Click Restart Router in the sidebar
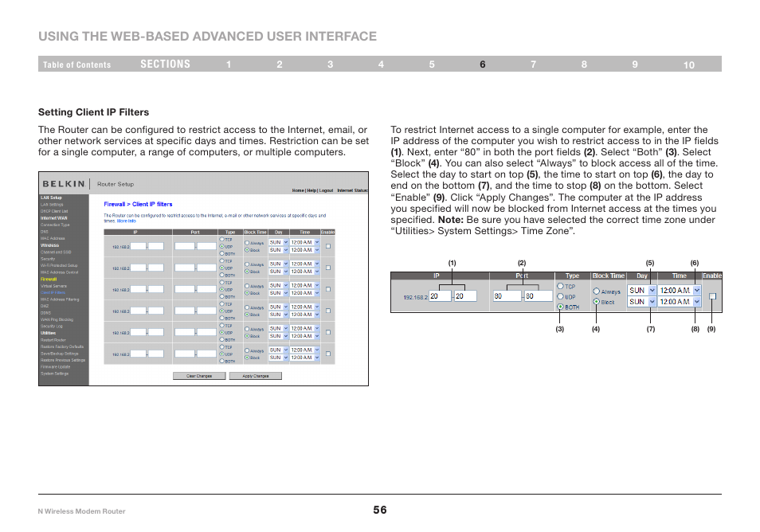 (53, 340)
